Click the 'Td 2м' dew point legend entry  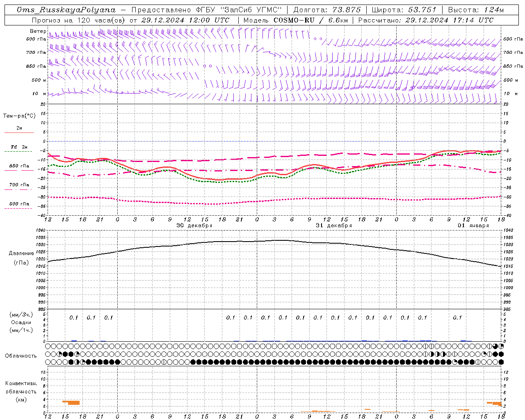click(x=19, y=147)
